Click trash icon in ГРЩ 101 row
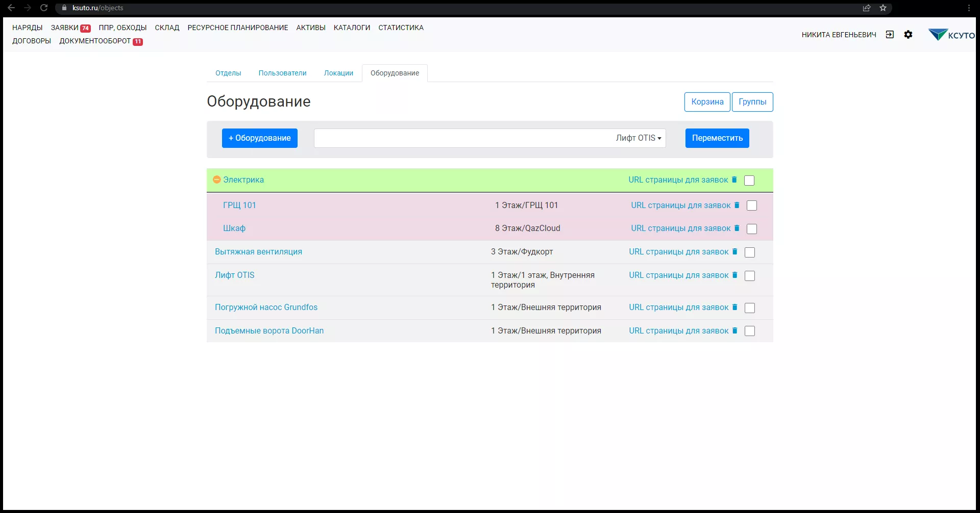Screen dimensions: 980x513 click(x=737, y=205)
